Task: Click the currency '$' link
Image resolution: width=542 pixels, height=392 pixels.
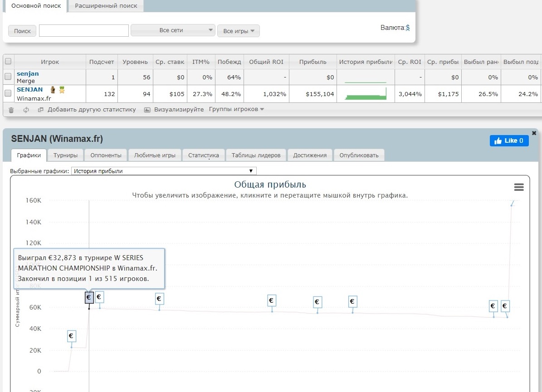Action: 408,28
